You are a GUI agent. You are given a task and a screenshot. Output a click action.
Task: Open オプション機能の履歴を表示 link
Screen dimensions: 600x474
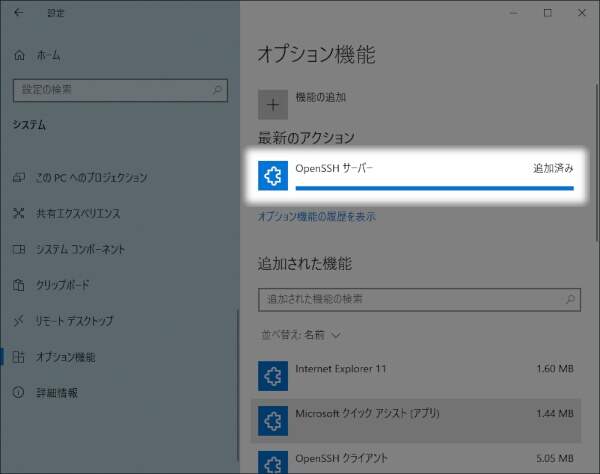pos(316,217)
